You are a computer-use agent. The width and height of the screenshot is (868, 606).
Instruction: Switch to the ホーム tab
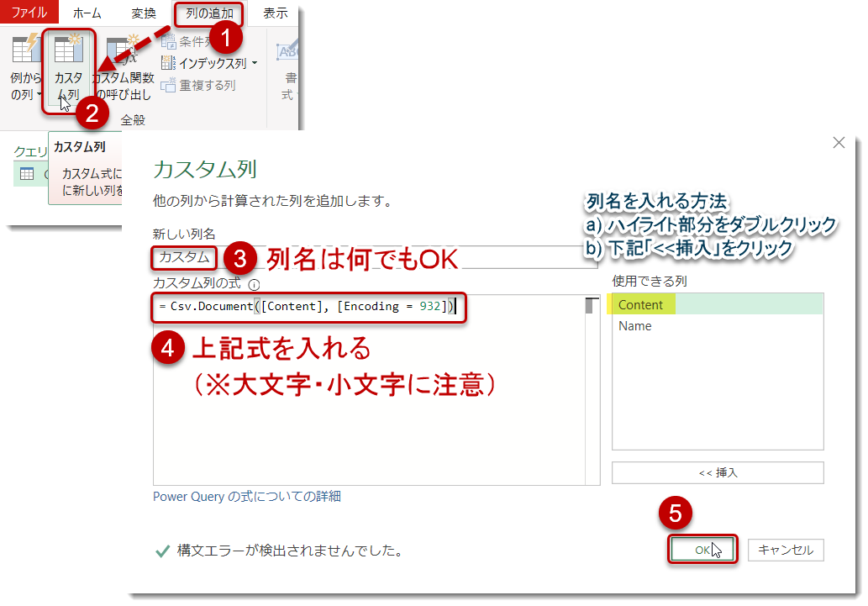(87, 13)
